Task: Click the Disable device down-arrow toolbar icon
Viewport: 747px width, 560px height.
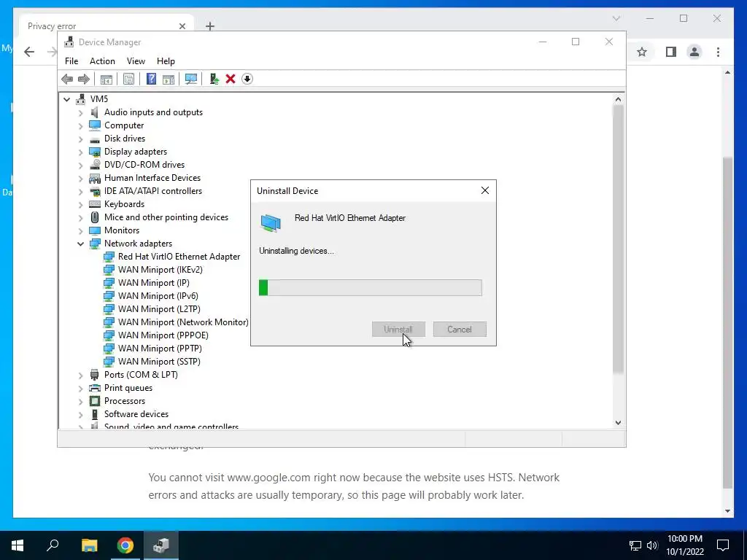Action: 247,79
